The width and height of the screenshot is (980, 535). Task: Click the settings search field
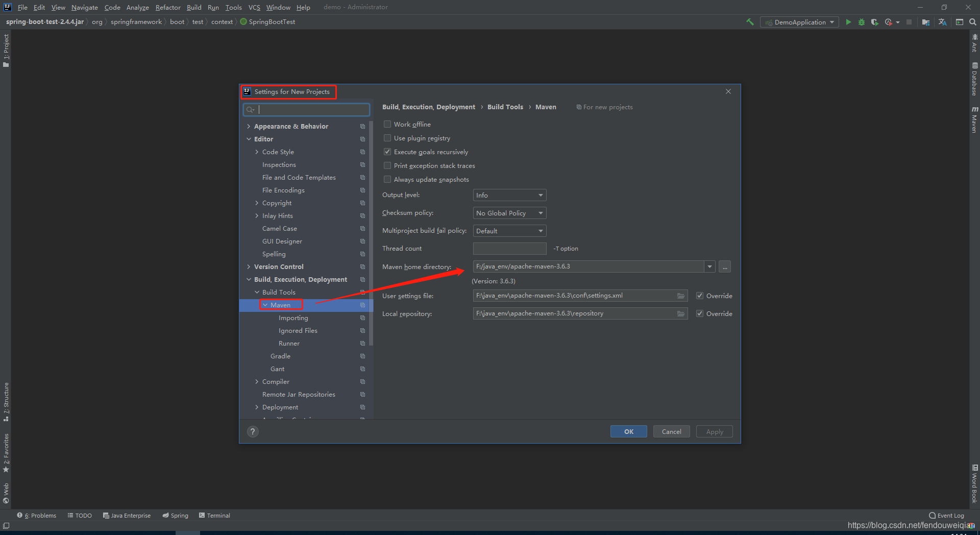[306, 109]
